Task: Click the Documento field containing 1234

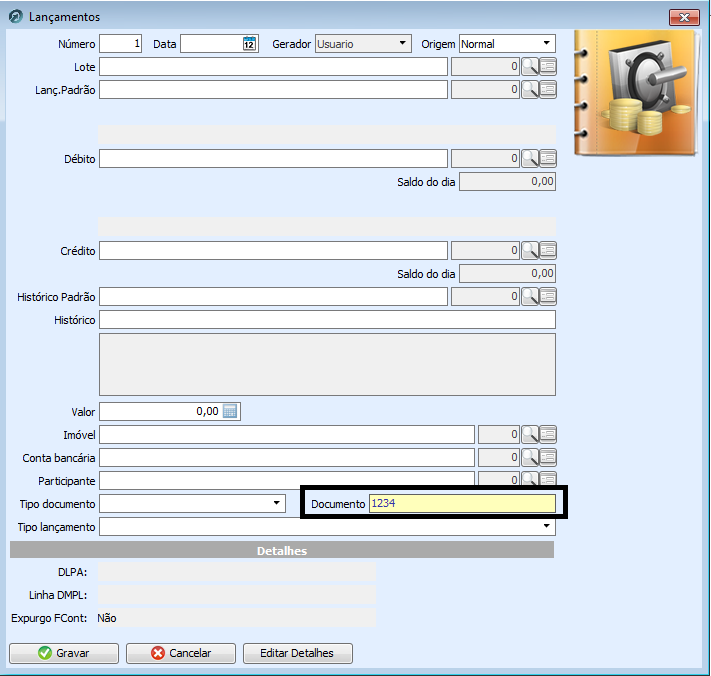Action: point(462,503)
